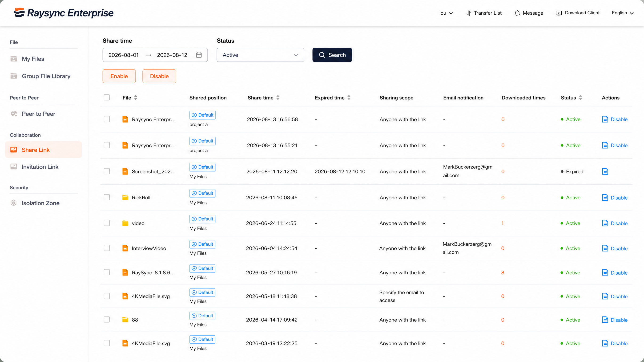Click the Raysync Enterprise logo

coord(64,13)
